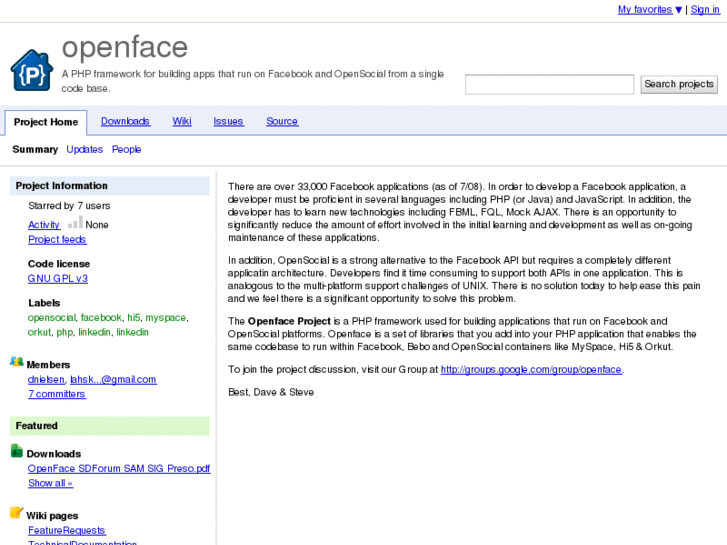Click the php label
Screen dimensions: 727x545
click(x=64, y=333)
